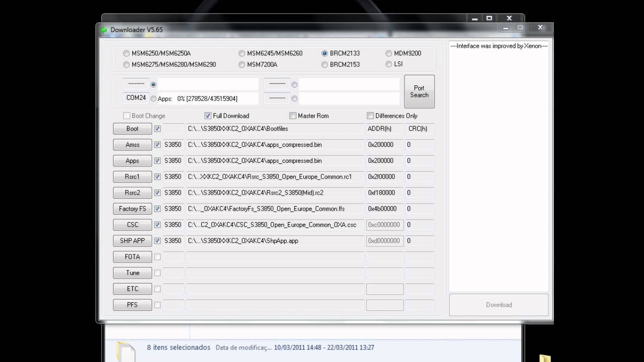Select the BRCM2133 radio button
644x362 pixels.
pyautogui.click(x=325, y=53)
